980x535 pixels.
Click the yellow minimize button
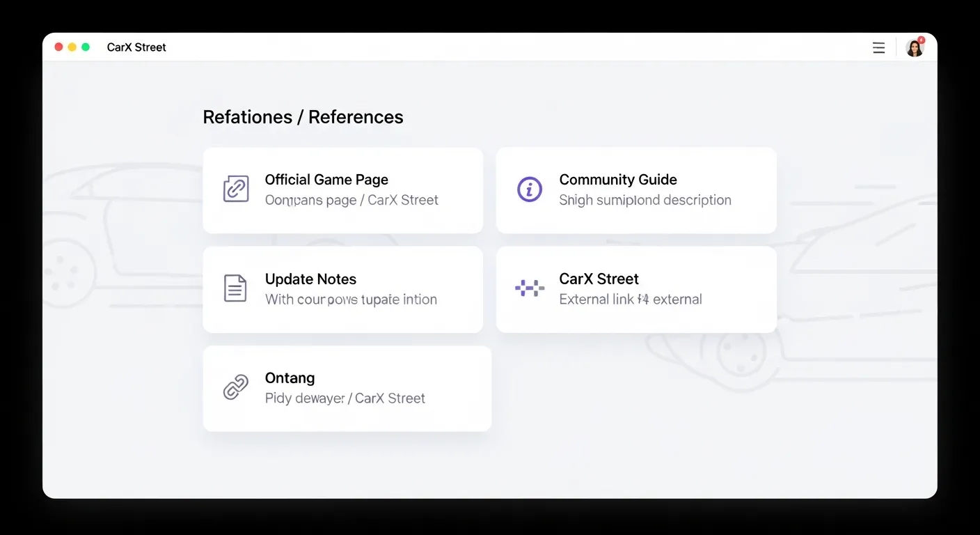(72, 46)
